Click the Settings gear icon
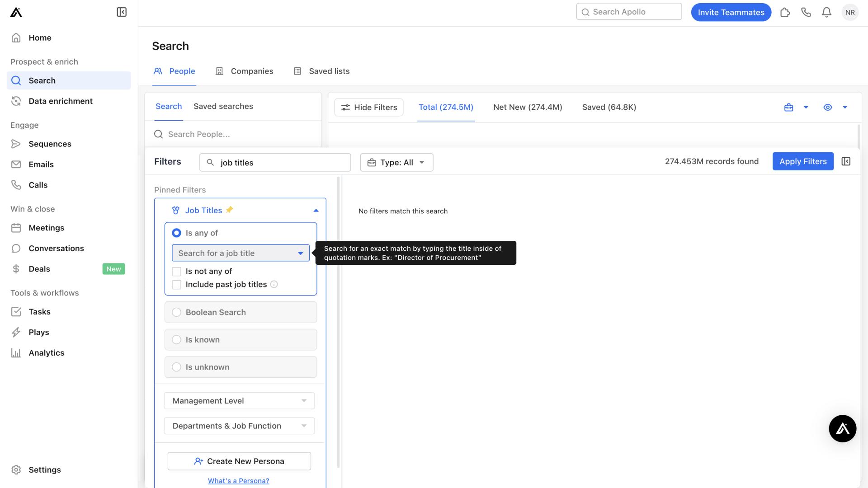 coord(16,470)
